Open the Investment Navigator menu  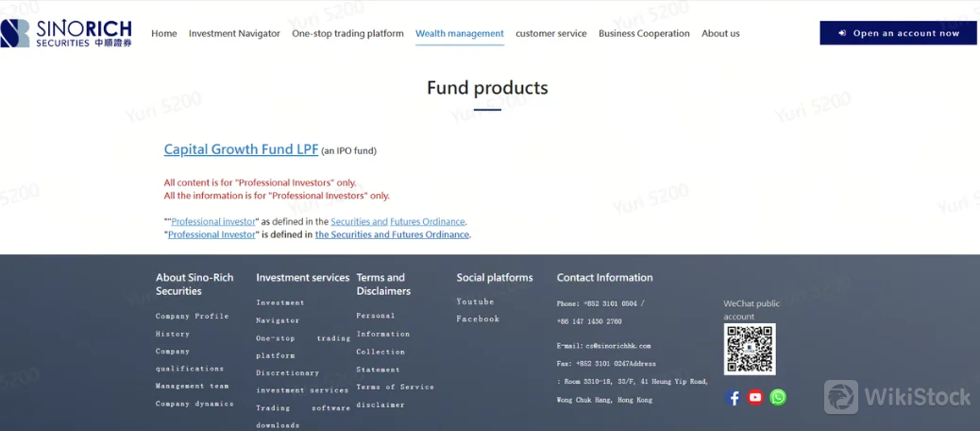(x=234, y=34)
